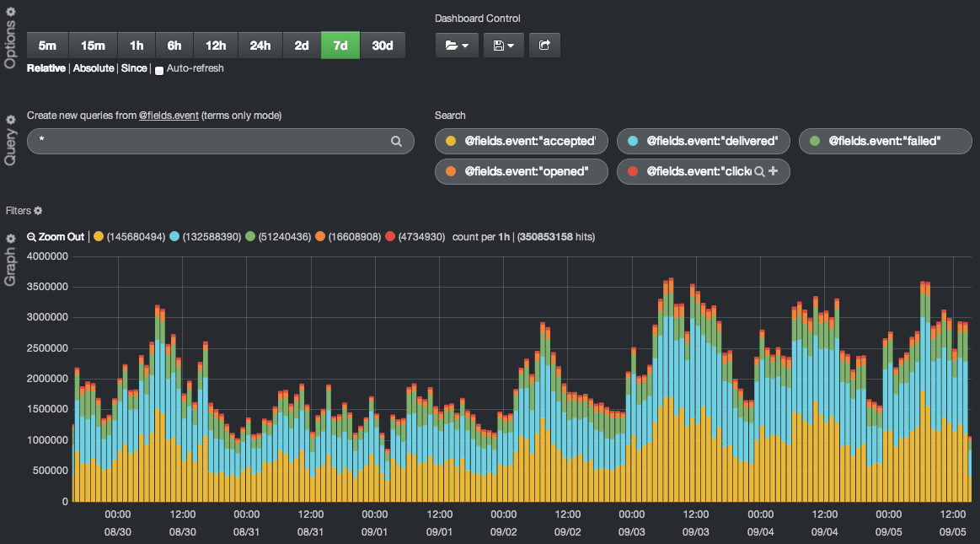Viewport: 980px width, 544px height.
Task: Click the legend count (4734930)
Action: 422,237
